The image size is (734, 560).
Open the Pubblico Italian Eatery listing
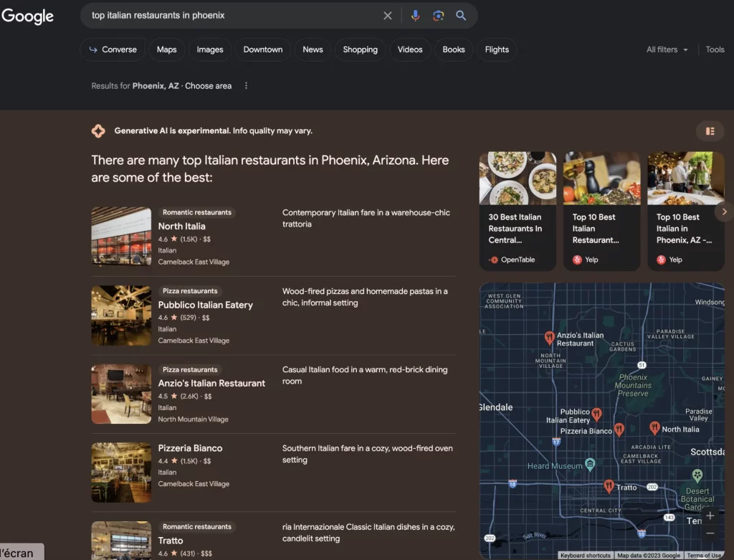(x=206, y=305)
